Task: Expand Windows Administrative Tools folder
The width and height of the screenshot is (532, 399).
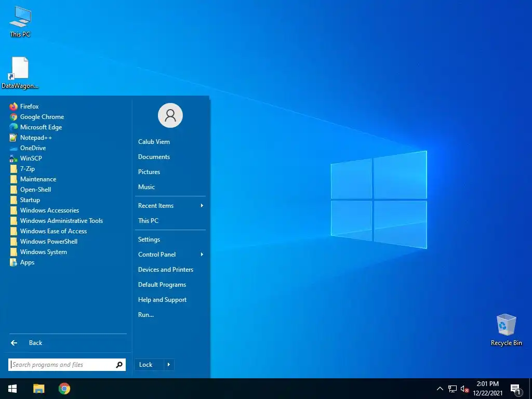Action: click(56, 221)
